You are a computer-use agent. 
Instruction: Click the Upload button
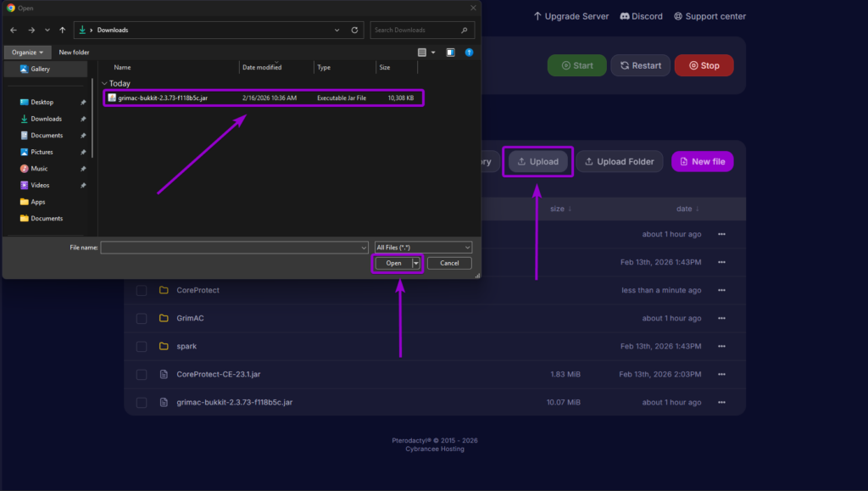(x=537, y=161)
